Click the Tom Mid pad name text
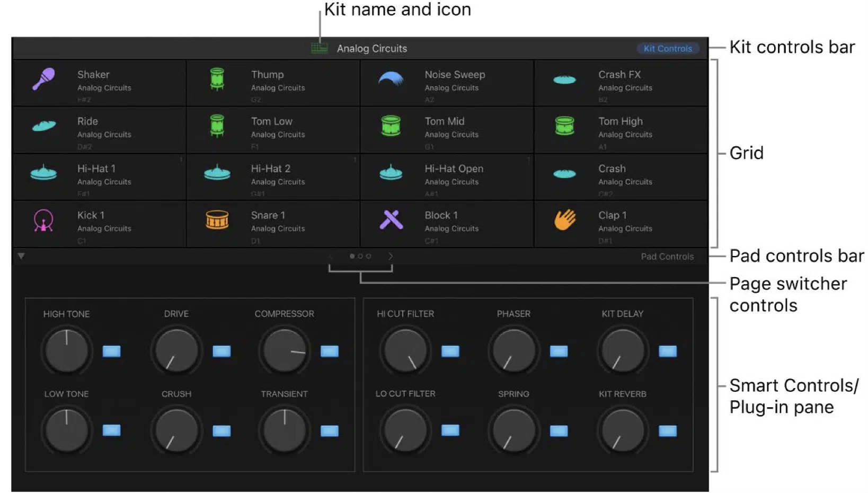 (444, 121)
